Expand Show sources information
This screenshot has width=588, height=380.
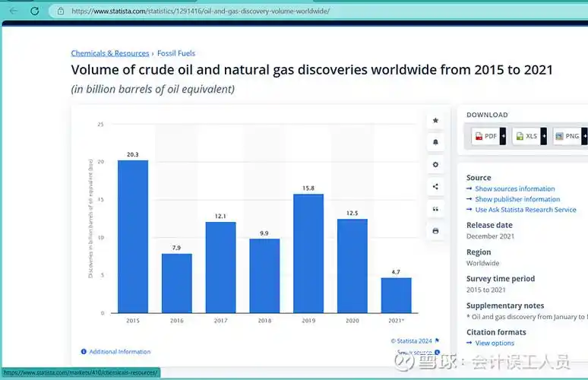[514, 188]
